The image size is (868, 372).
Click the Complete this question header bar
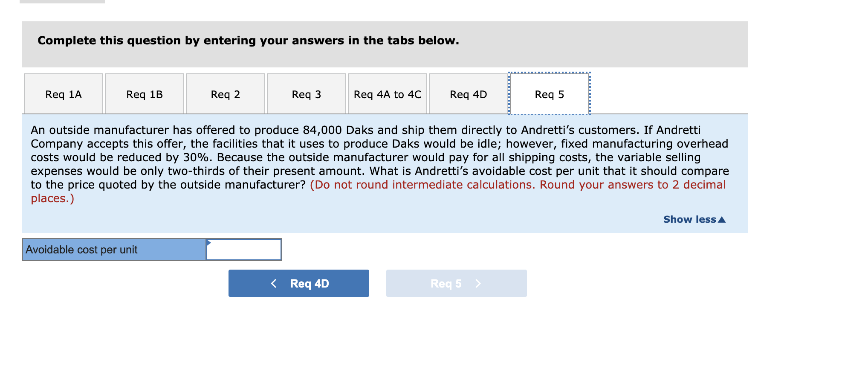(x=247, y=41)
